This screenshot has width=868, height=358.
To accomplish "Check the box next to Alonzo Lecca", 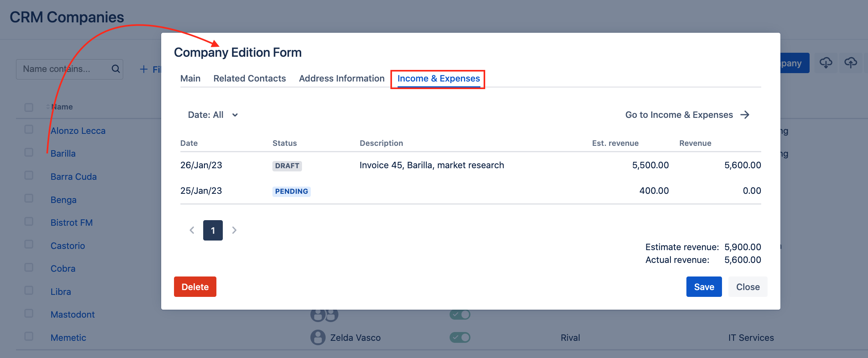I will point(29,129).
